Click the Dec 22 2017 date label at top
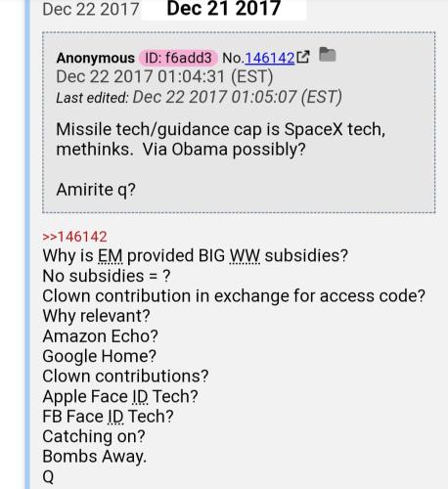448x489 pixels. coord(91,9)
